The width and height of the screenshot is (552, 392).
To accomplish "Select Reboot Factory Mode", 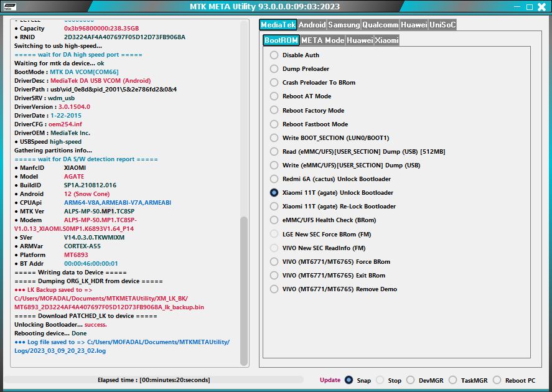I will click(x=274, y=111).
